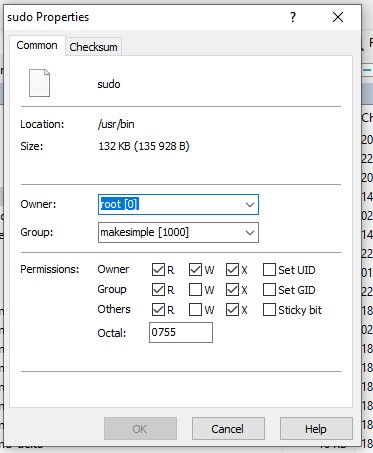Toggle Group execute (X) permission
Image resolution: width=373 pixels, height=453 pixels.
click(232, 290)
